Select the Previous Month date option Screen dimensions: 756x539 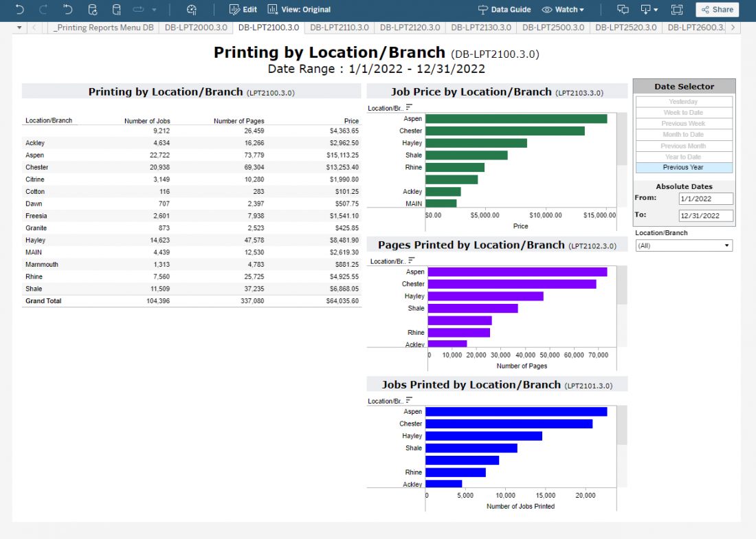(684, 146)
